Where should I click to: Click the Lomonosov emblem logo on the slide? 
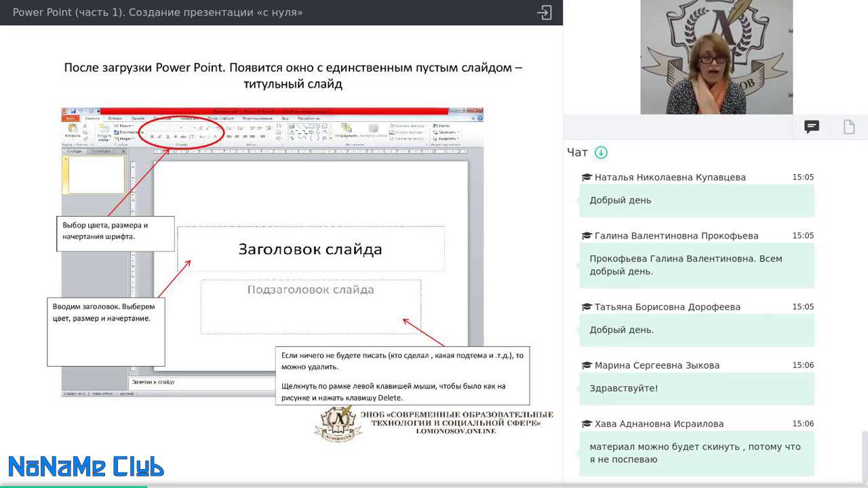tap(338, 423)
